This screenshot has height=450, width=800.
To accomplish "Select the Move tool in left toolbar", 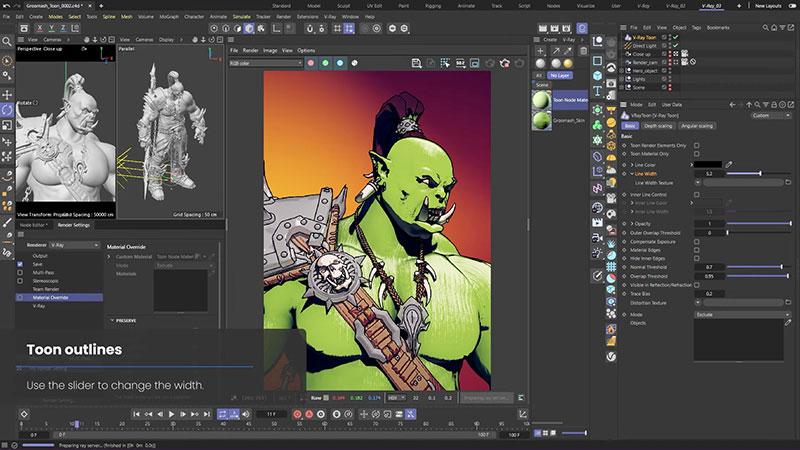I will click(7, 94).
